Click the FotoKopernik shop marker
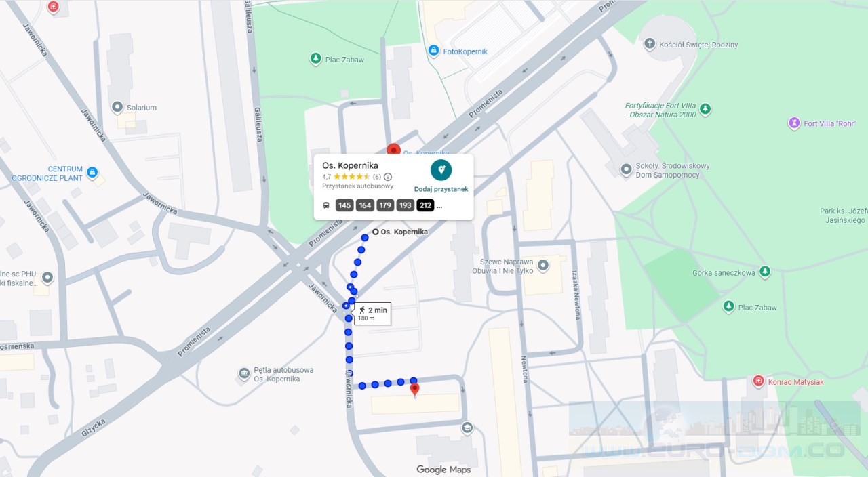This screenshot has height=477, width=868. [x=433, y=51]
